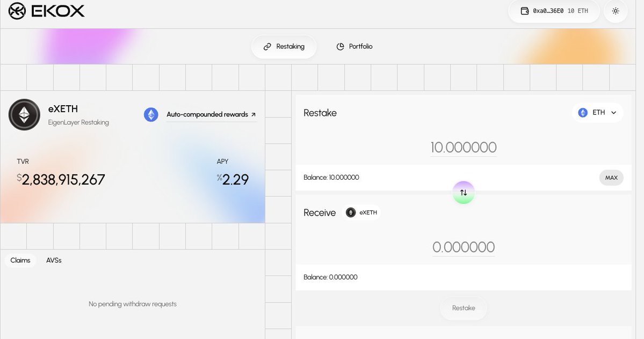Viewport: 644px width, 339px height.
Task: Click the large eXETH token icon
Action: (24, 115)
